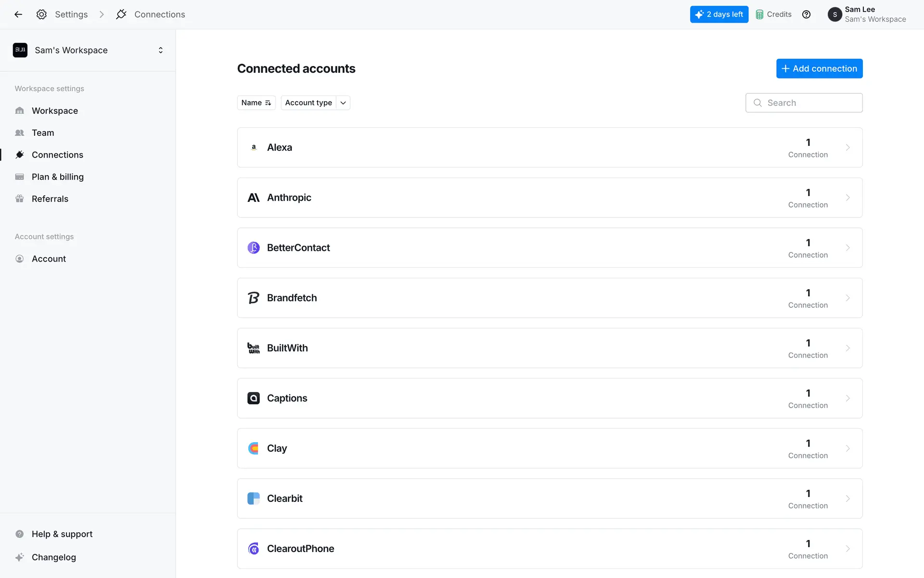Click the BetterContact purple logo icon

point(254,248)
